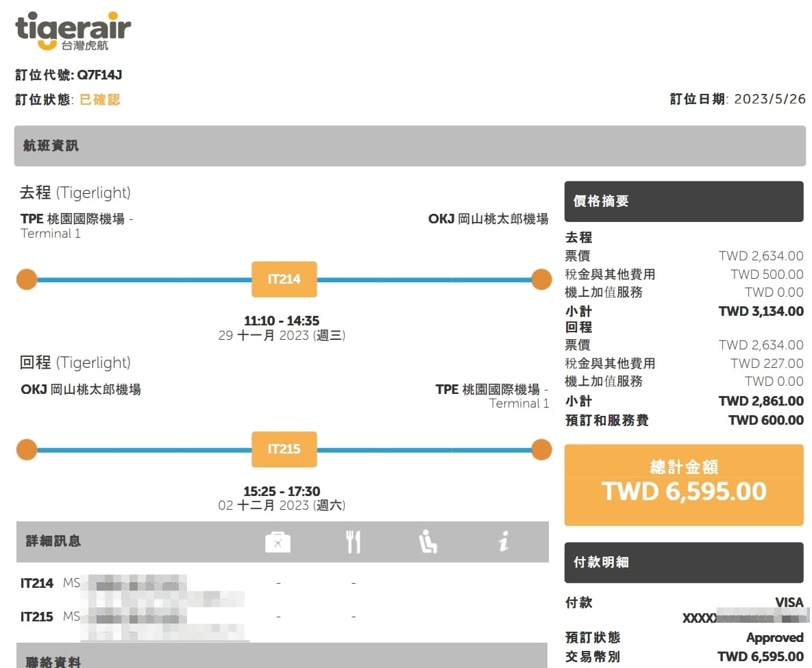Click the 總計金額 TWD 6,595.00 box
The image size is (812, 668).
pyautogui.click(x=684, y=484)
